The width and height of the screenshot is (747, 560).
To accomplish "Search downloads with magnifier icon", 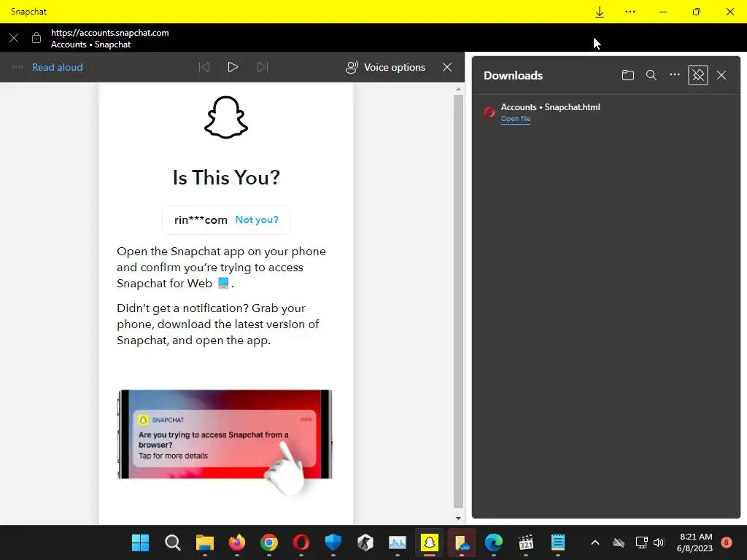I will click(x=651, y=75).
